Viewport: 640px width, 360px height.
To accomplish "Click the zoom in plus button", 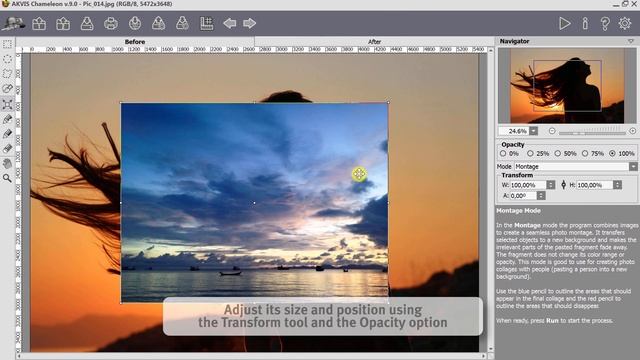I will point(632,131).
